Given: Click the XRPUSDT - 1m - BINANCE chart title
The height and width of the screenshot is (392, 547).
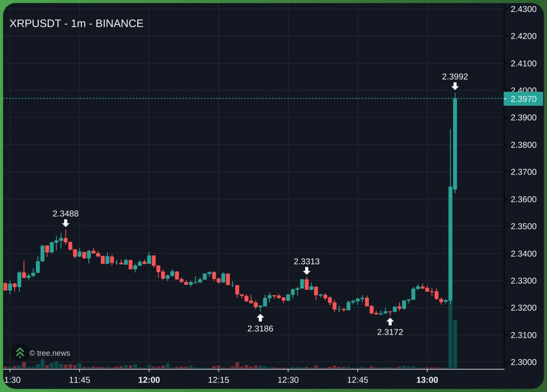Looking at the screenshot, I should tap(76, 23).
